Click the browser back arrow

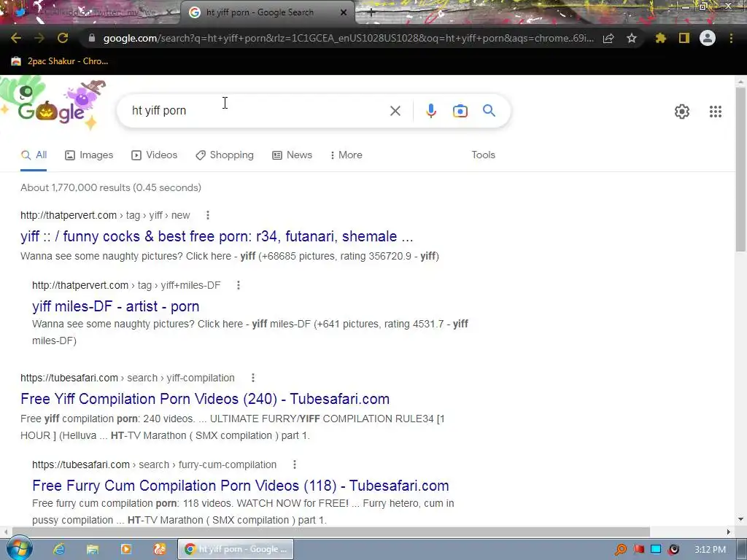(x=16, y=38)
